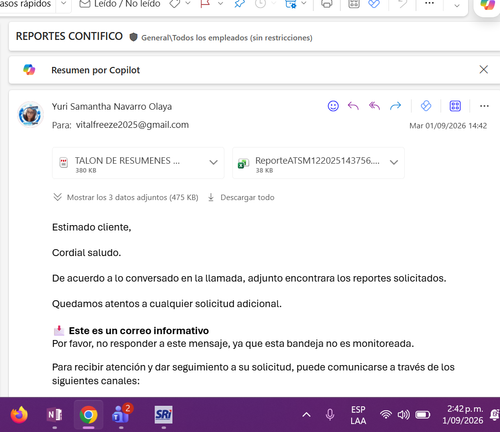Screen dimensions: 500x432
Task: Click the calendar icon in the top toolbar
Action: 354,4
